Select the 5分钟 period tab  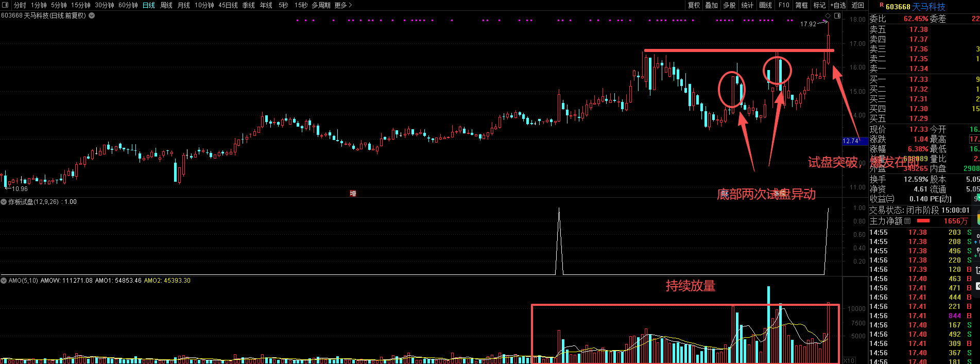pos(59,5)
